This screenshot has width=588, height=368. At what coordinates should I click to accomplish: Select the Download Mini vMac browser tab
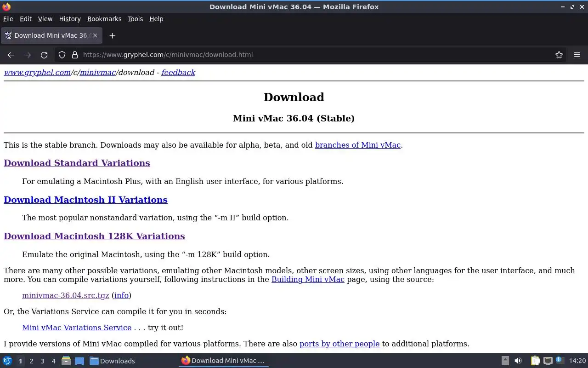(51, 35)
